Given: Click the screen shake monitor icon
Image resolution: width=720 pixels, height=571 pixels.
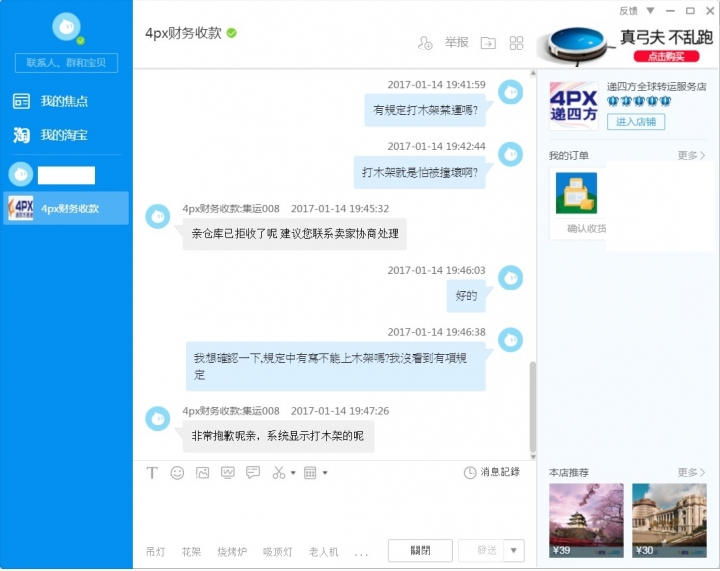Looking at the screenshot, I should pos(228,473).
